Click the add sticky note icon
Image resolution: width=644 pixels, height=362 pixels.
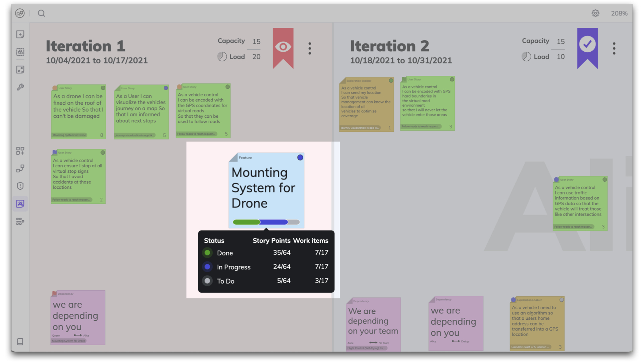pos(20,35)
